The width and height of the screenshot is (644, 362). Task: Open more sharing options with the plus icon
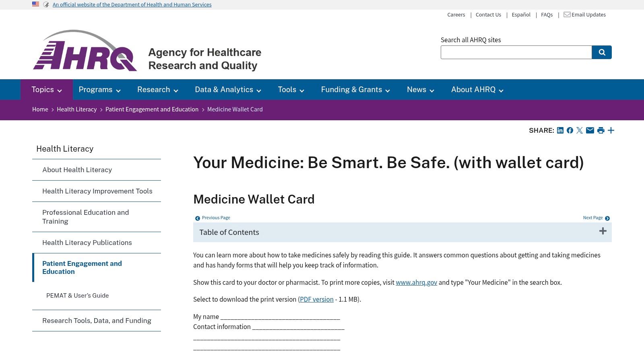click(x=611, y=130)
